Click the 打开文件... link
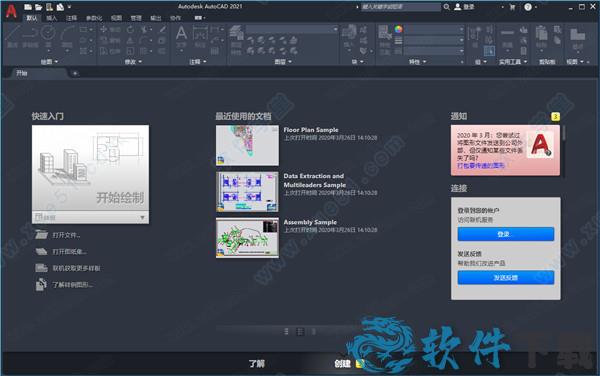Viewport: 600px width, 376px height. tap(66, 235)
